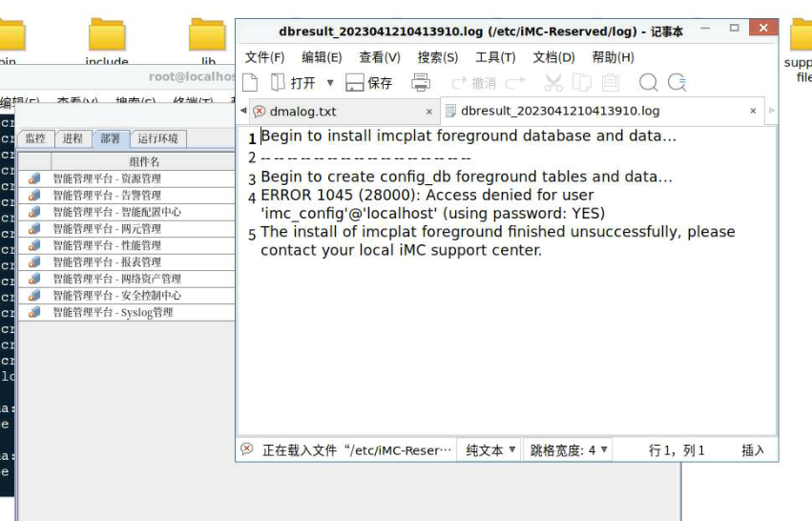Click the component icon beside 智能配置中心
812x521 pixels.
click(34, 212)
